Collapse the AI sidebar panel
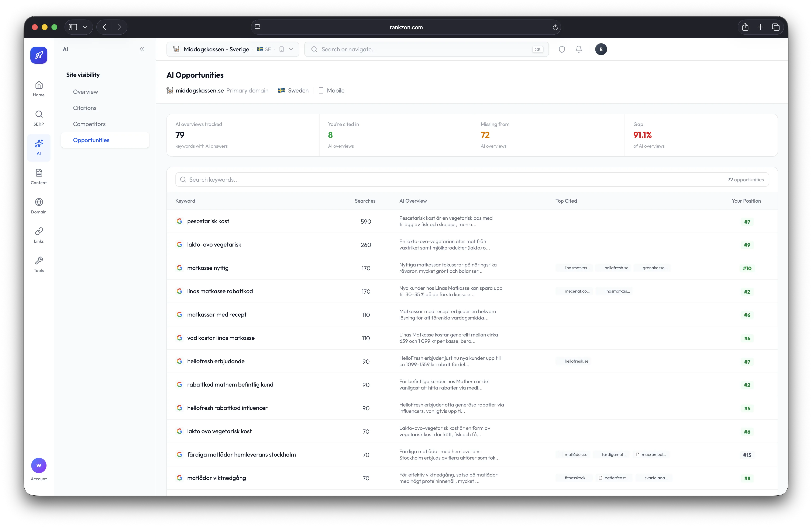Screen dimensions: 812x527 (142, 49)
